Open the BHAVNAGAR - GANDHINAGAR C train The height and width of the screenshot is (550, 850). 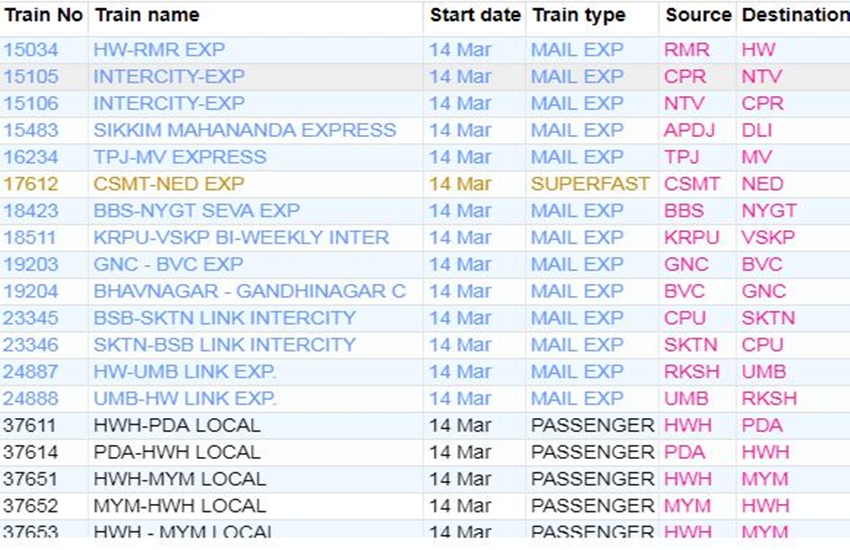(x=249, y=292)
